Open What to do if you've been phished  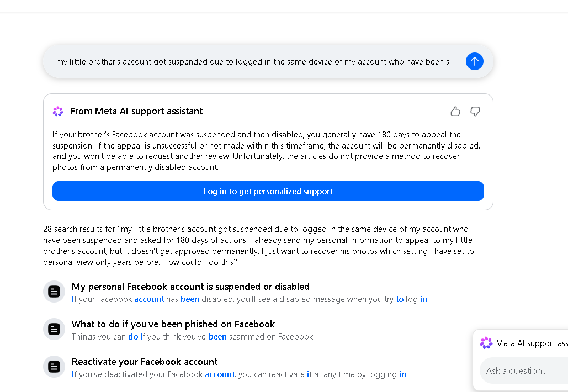[173, 324]
